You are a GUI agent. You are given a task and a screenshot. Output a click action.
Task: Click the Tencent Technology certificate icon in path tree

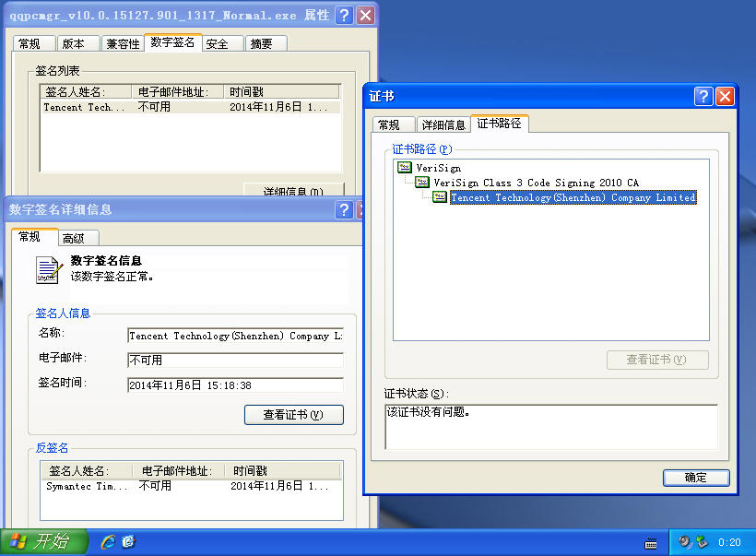[x=439, y=196]
